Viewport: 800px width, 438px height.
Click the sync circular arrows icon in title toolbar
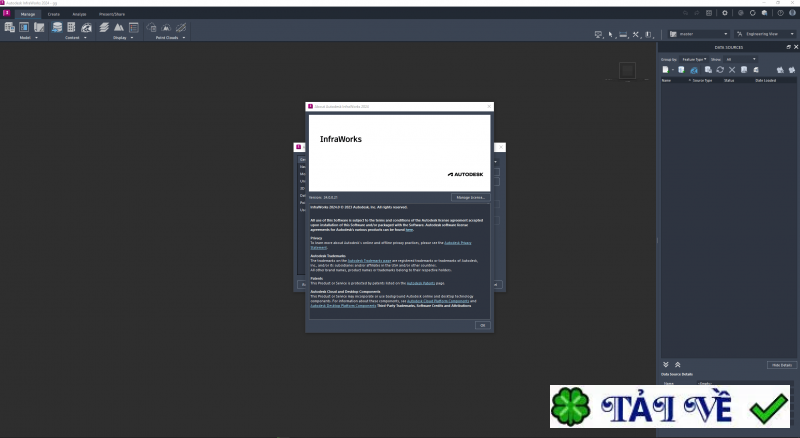753,13
